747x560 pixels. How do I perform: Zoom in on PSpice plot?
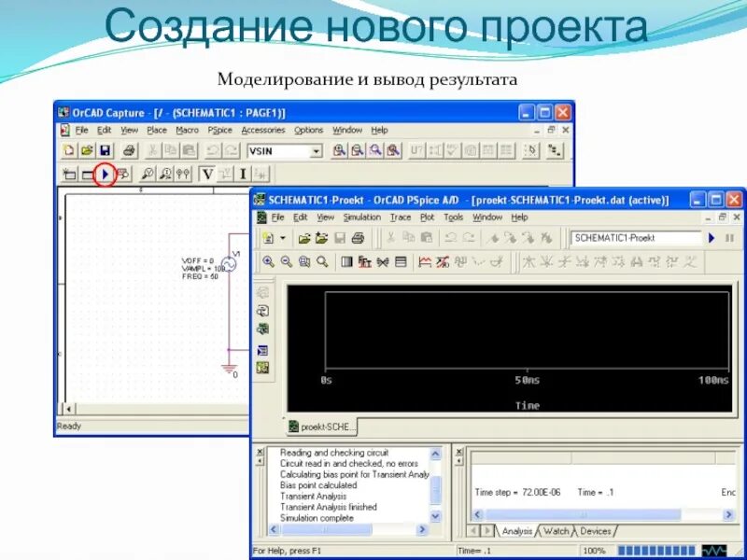269,261
